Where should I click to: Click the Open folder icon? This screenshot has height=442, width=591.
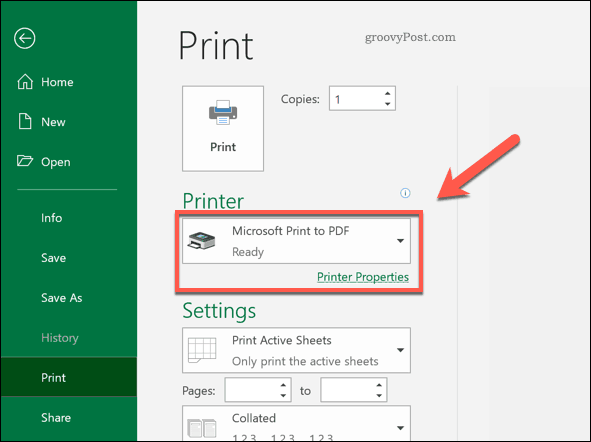25,161
